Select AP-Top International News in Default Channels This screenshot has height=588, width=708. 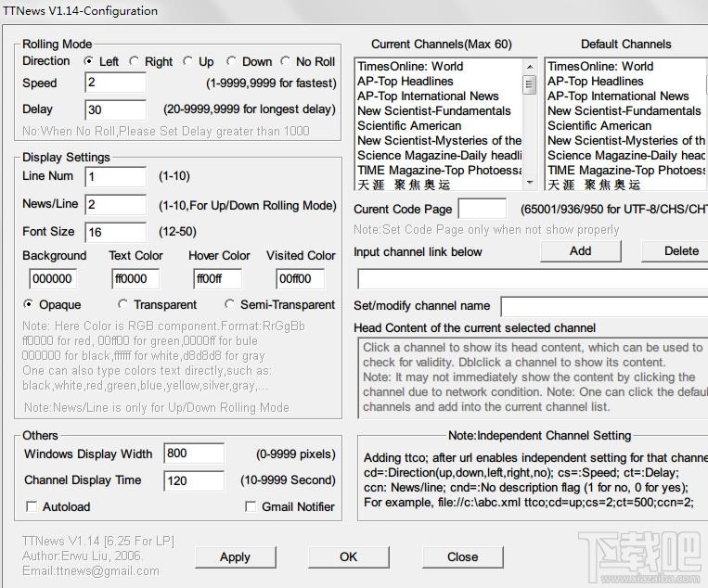626,96
